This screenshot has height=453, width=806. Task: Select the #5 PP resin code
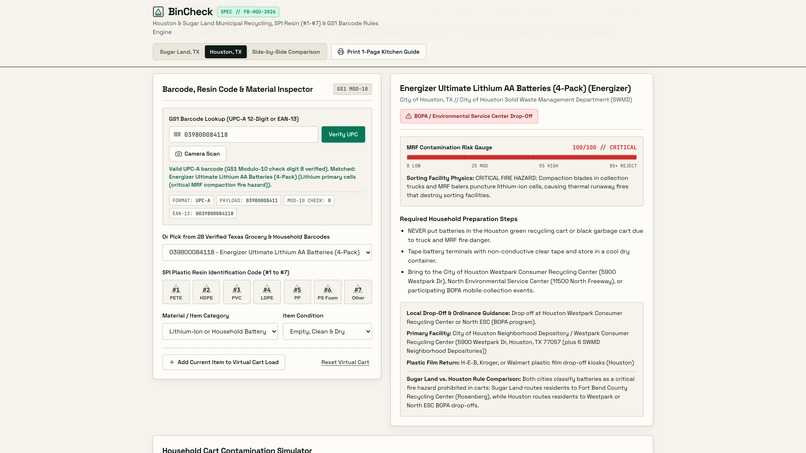[297, 292]
